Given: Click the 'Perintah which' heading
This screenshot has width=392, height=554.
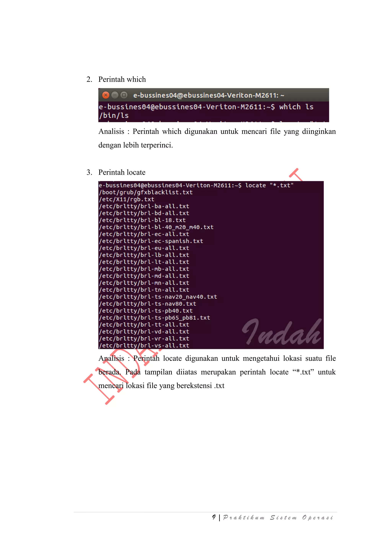Looking at the screenshot, I should (122, 79).
